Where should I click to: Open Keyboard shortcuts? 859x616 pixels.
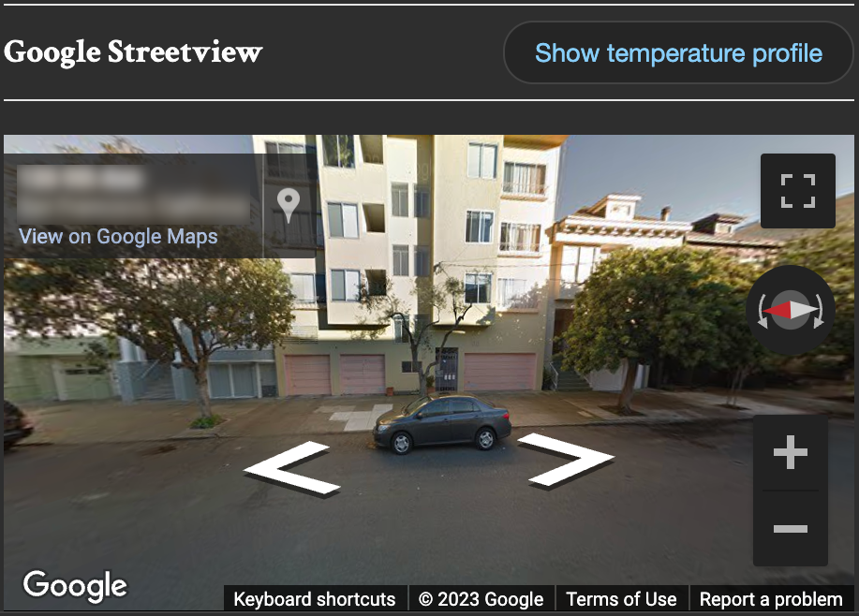pos(315,599)
